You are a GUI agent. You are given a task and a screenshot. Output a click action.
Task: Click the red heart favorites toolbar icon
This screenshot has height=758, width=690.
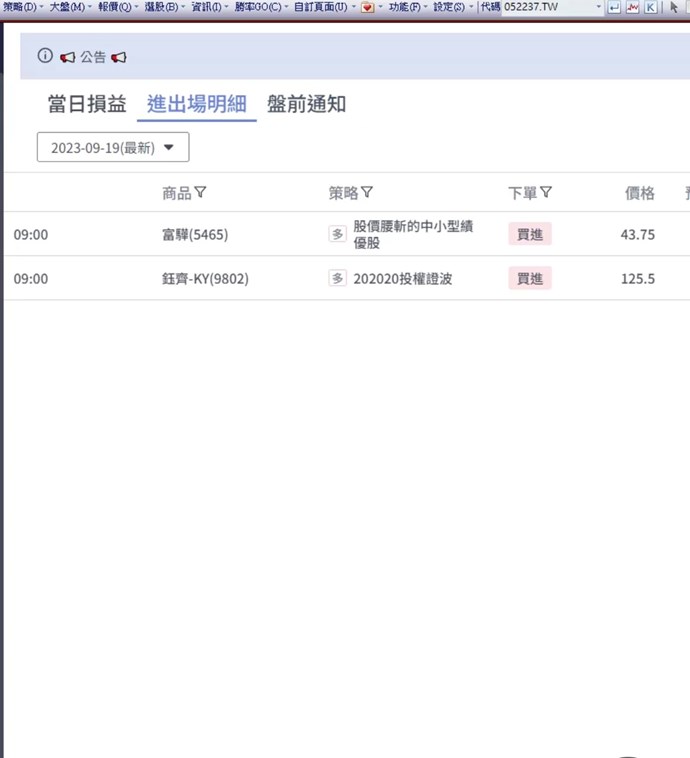[x=367, y=7]
